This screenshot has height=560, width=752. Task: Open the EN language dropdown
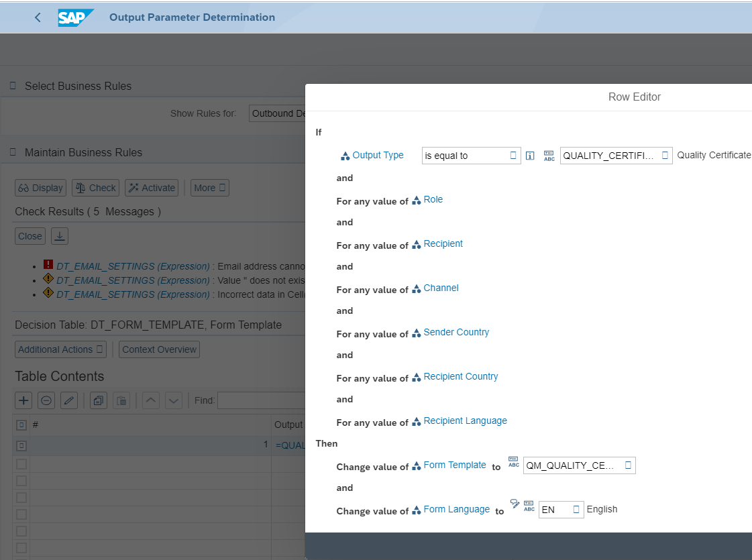[x=561, y=510]
